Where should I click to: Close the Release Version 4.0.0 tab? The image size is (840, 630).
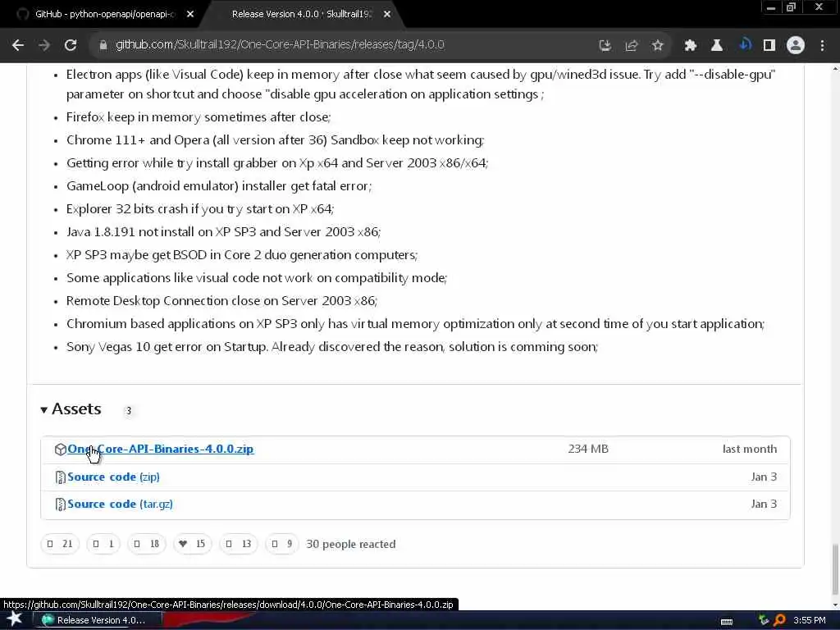tap(387, 15)
